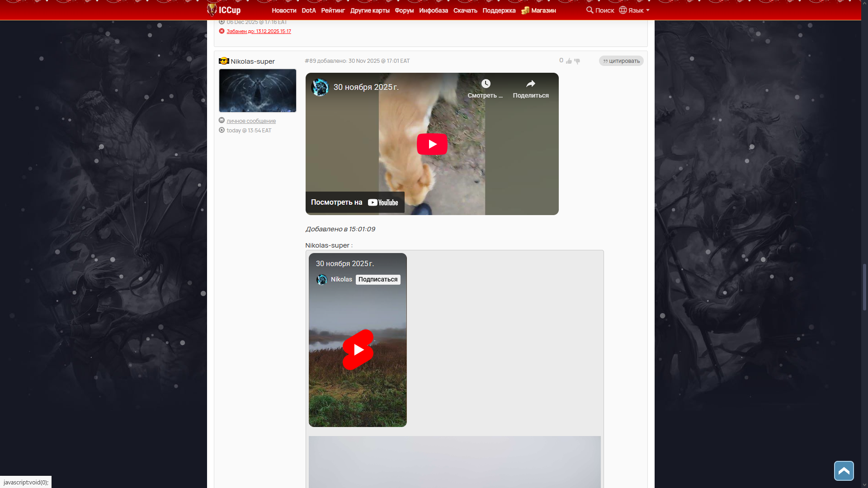Click the thumbs up like icon
The width and height of the screenshot is (868, 488).
tap(569, 61)
